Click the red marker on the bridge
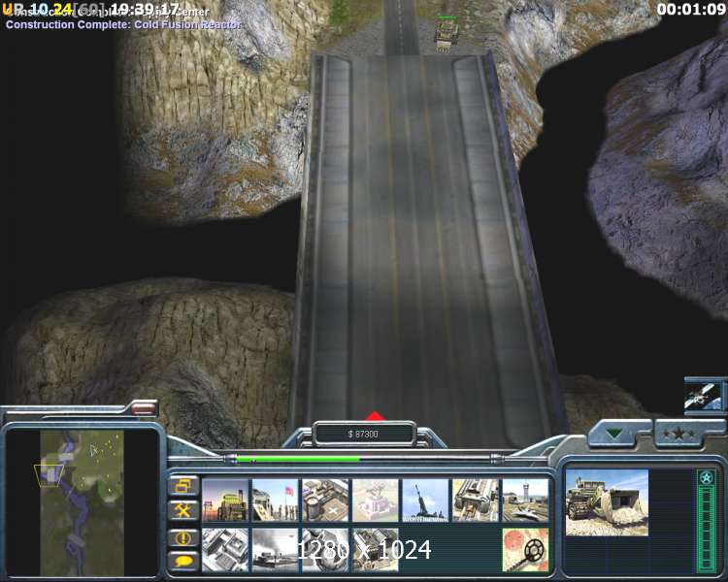Image resolution: width=728 pixels, height=582 pixels. pyautogui.click(x=375, y=416)
